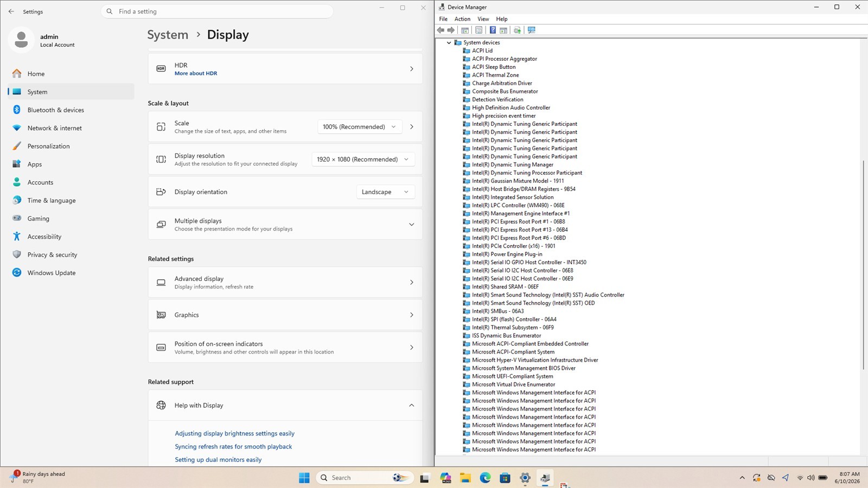
Task: Click Scan for hardware changes toolbar icon
Action: click(532, 30)
